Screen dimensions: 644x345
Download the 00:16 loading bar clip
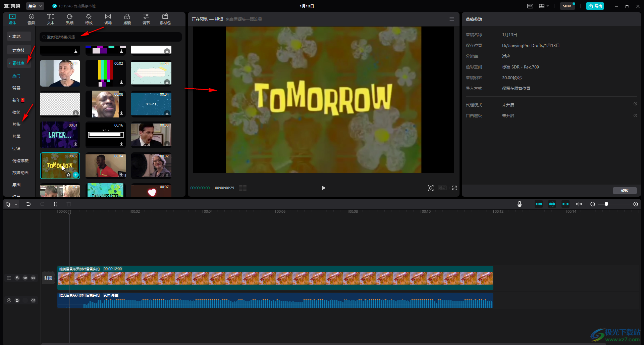coord(121,144)
